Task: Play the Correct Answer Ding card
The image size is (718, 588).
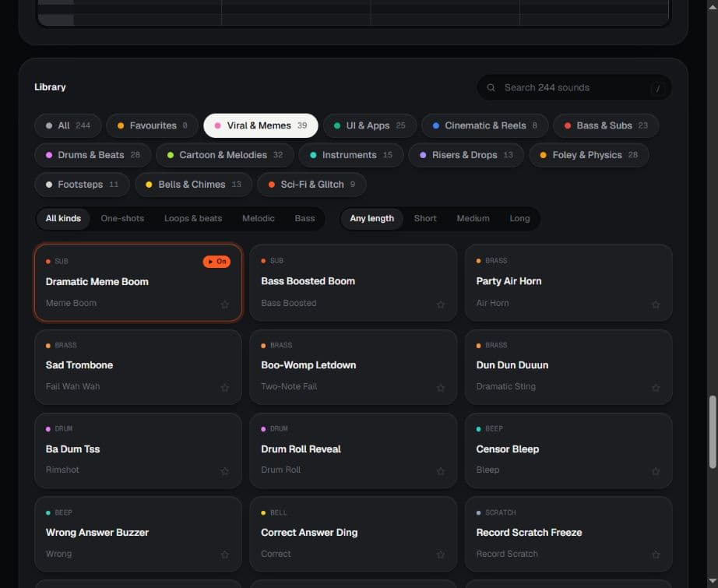Action: pyautogui.click(x=353, y=534)
